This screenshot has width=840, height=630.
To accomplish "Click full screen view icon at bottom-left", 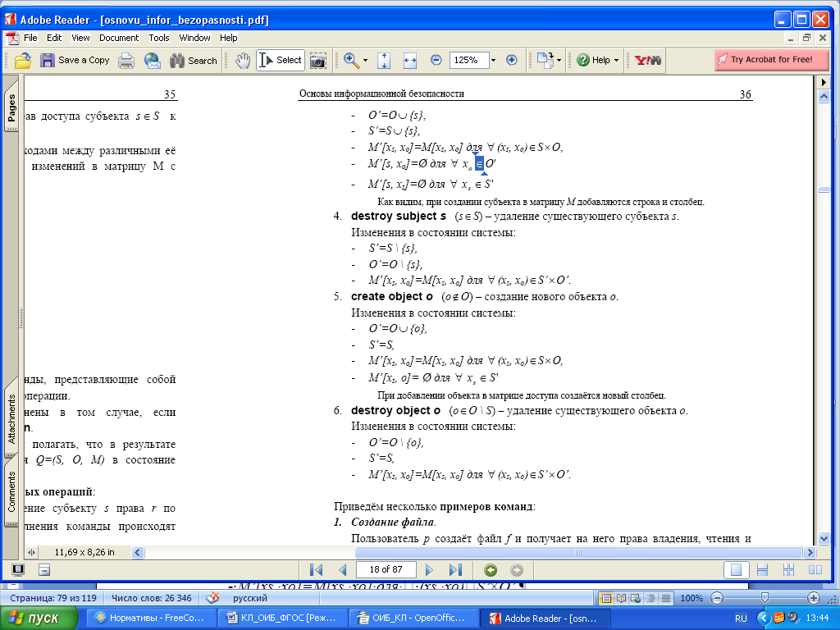I will click(18, 570).
